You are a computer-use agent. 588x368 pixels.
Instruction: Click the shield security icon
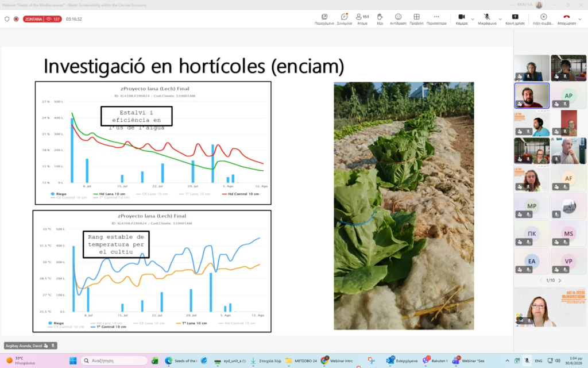click(7, 19)
